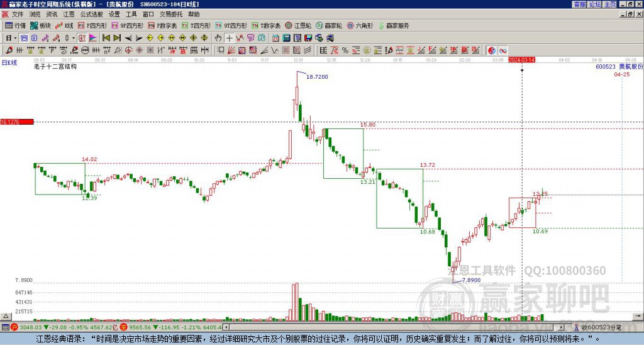
Task: Click the 日K线 label
Action: pyautogui.click(x=9, y=63)
